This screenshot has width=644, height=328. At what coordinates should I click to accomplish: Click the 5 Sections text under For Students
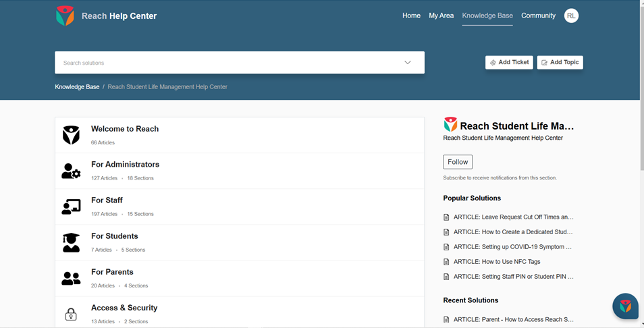tap(133, 250)
